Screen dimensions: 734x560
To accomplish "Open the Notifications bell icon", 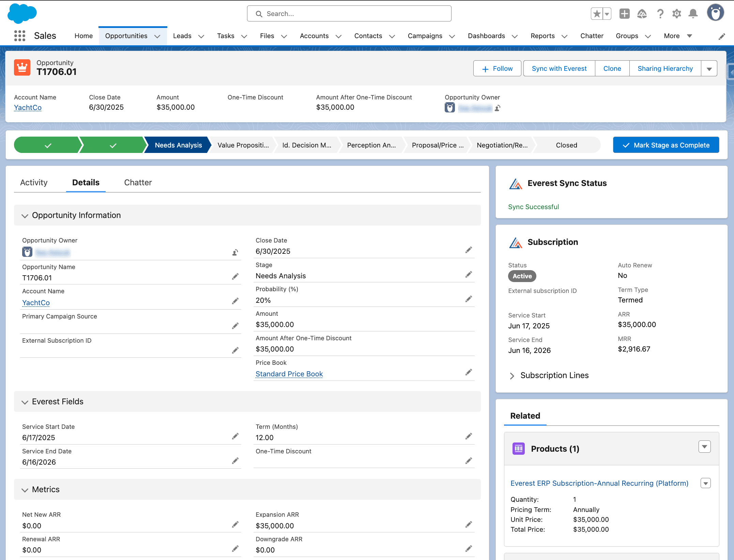I will tap(693, 14).
